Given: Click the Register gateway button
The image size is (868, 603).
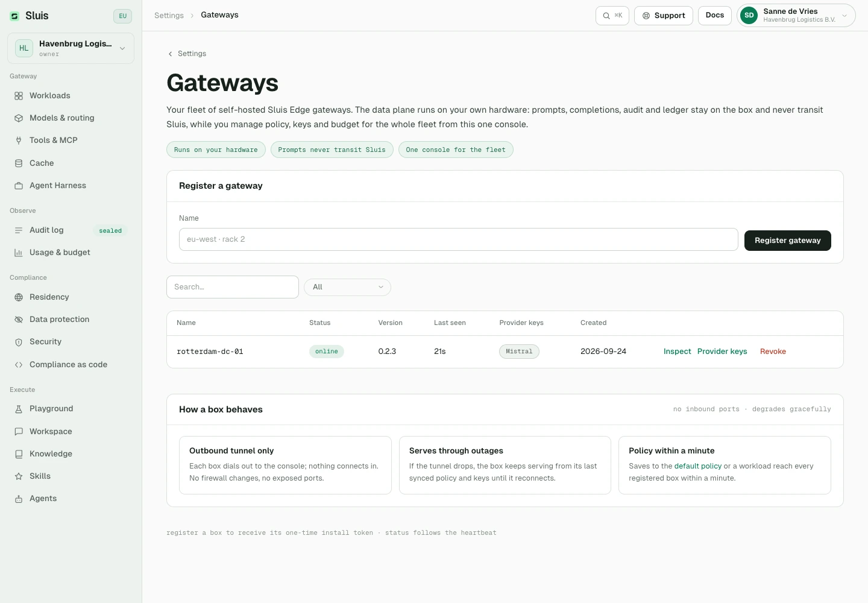Looking at the screenshot, I should tap(787, 241).
